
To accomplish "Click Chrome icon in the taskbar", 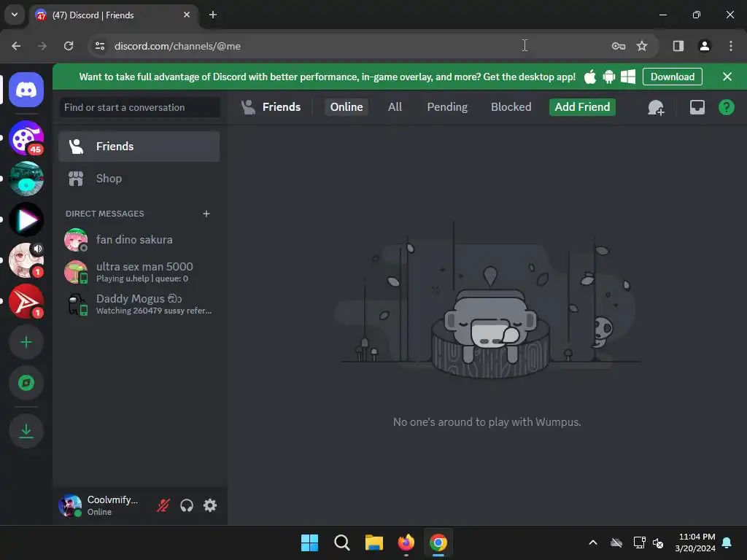I will coord(438,542).
